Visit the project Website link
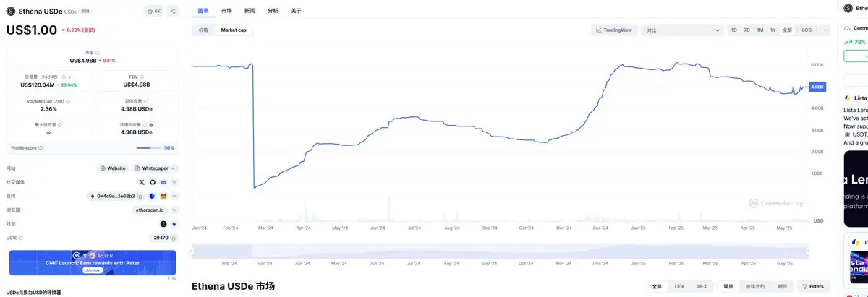Screen dimensions: 868x297 click(112, 168)
